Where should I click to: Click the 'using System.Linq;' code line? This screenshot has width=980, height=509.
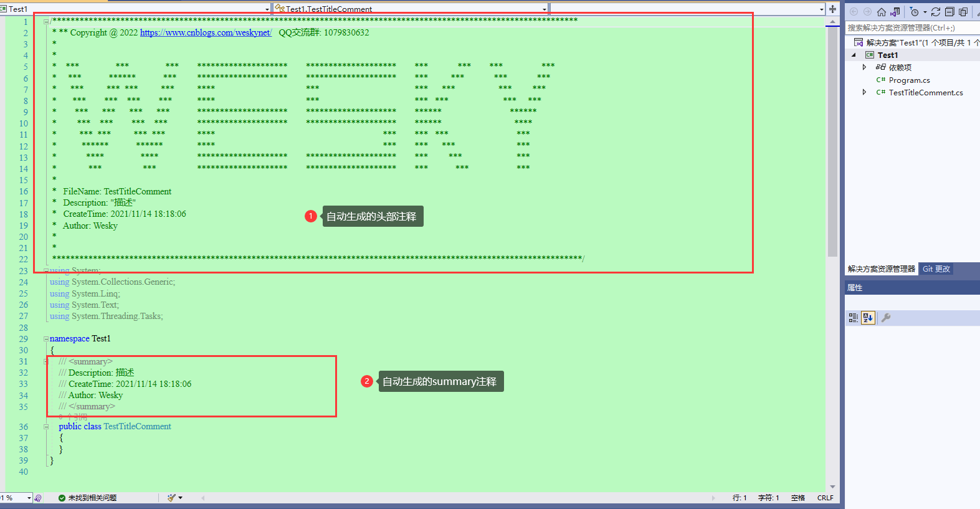point(85,293)
